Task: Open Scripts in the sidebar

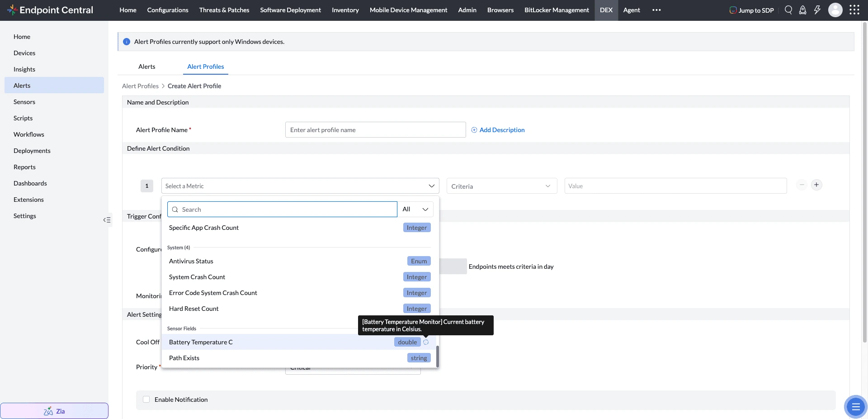Action: tap(54, 118)
